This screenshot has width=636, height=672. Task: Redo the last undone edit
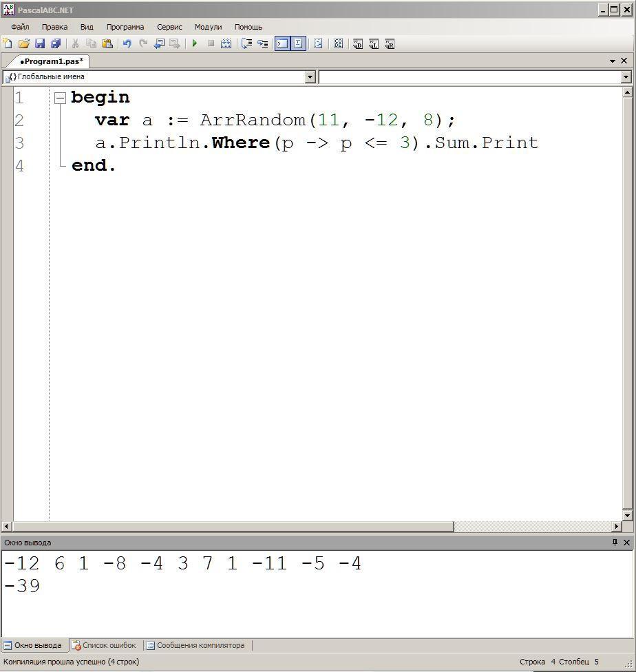click(143, 43)
